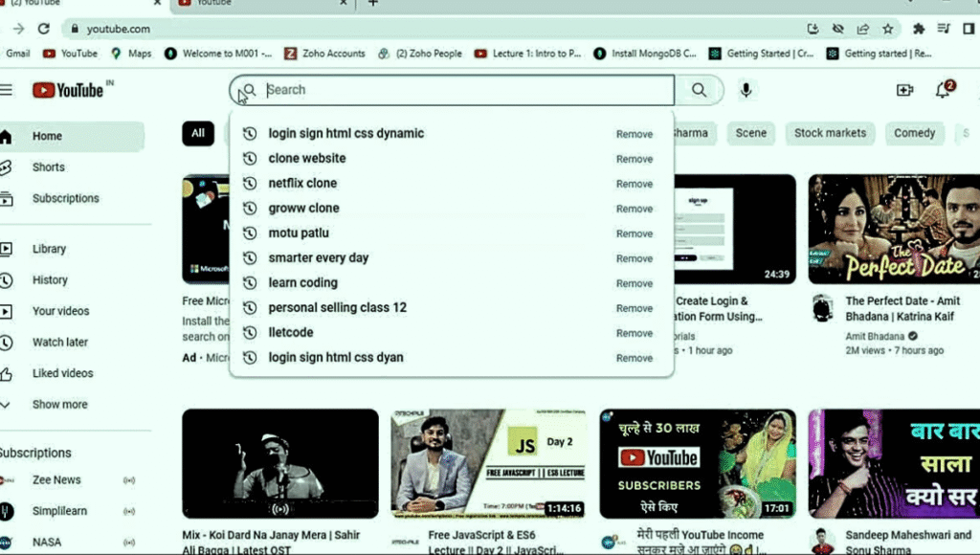Open Library in sidebar

point(50,250)
